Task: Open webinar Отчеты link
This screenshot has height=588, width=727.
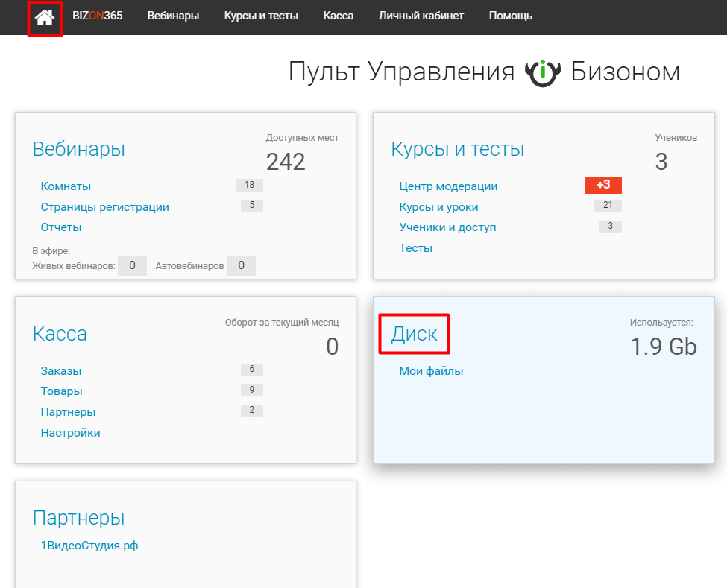Action: tap(61, 227)
